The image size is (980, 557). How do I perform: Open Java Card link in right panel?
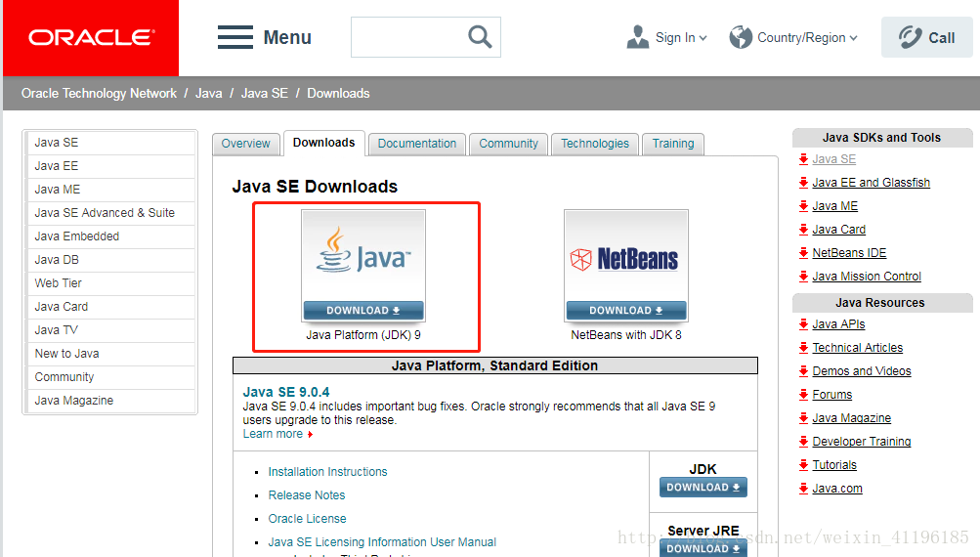pos(838,230)
